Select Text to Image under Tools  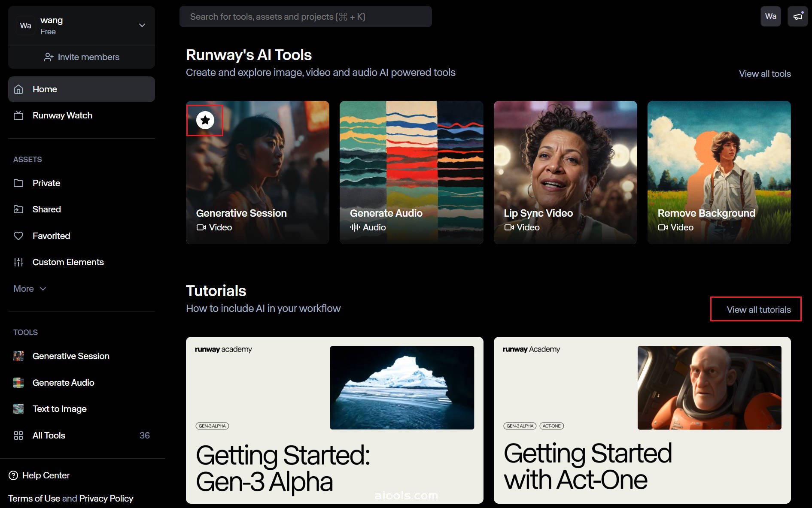click(82, 409)
